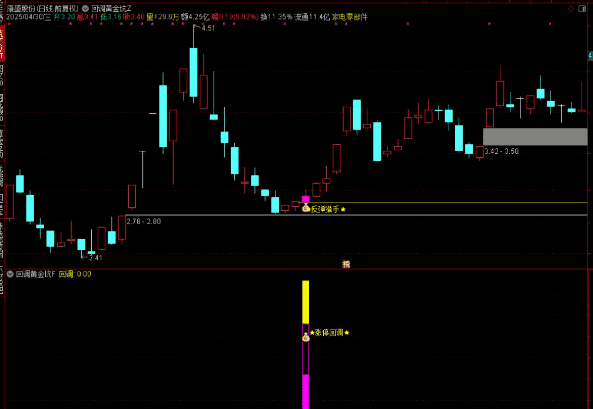Expand the 回调黄金坑F sub-chart indicator menu
Image resolution: width=593 pixels, height=409 pixels.
point(10,274)
